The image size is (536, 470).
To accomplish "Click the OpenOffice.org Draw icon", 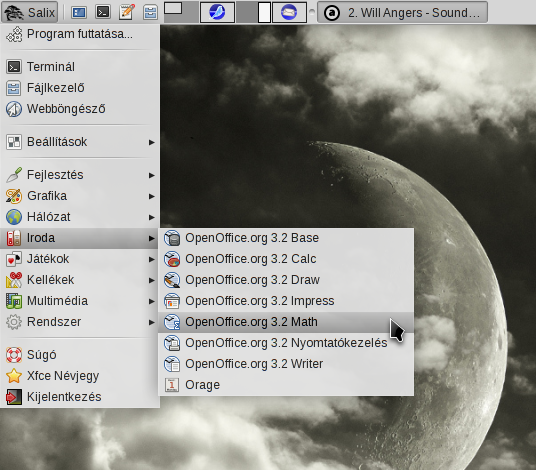I will 172,280.
